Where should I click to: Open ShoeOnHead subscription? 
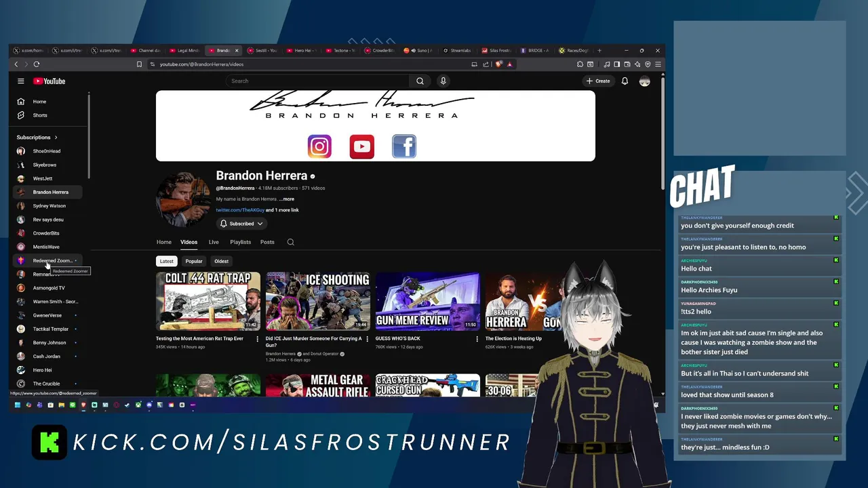(x=49, y=151)
